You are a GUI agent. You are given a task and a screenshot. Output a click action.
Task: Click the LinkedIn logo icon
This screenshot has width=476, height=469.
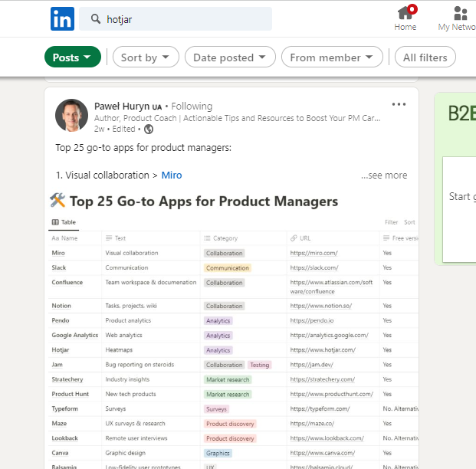[62, 19]
